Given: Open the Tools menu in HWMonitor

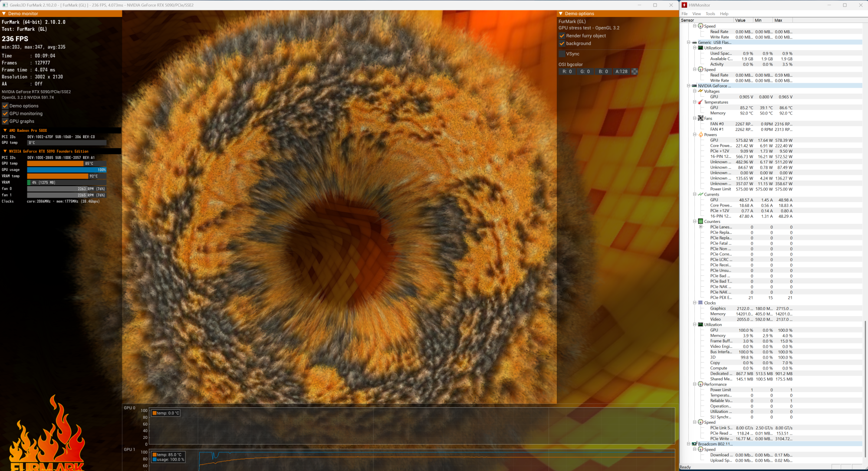Looking at the screenshot, I should pyautogui.click(x=710, y=14).
